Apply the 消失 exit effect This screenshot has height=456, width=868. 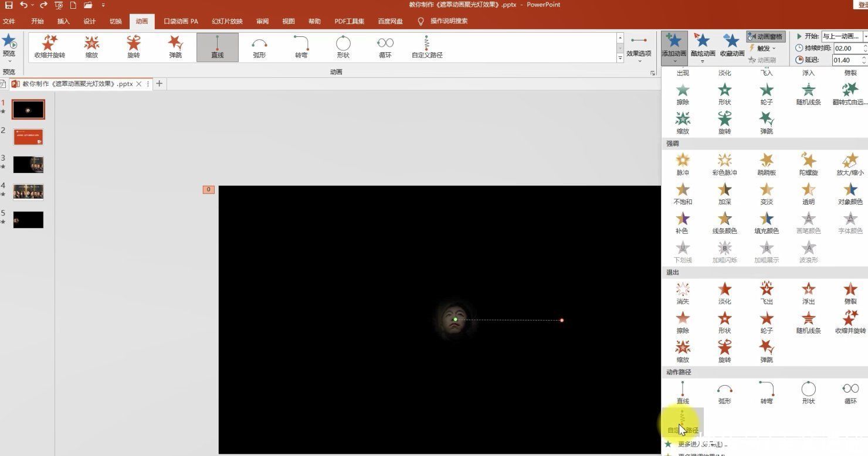[683, 293]
